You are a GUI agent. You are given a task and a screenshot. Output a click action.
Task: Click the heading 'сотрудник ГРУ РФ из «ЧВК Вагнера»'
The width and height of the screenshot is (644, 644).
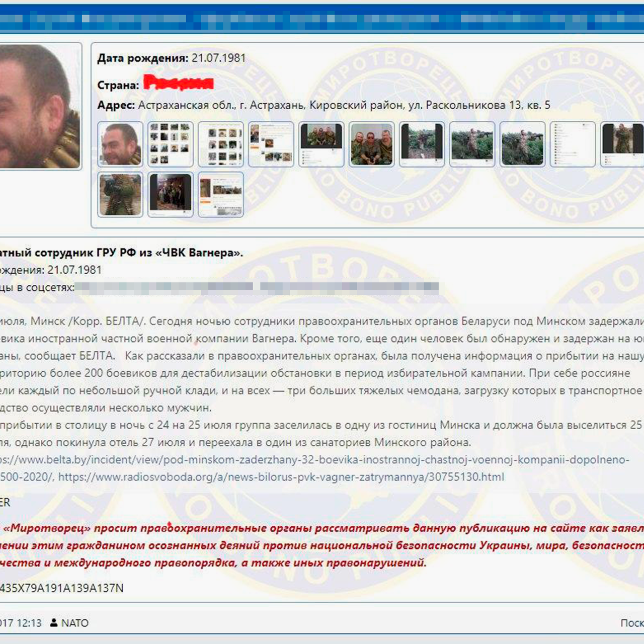[x=139, y=253]
